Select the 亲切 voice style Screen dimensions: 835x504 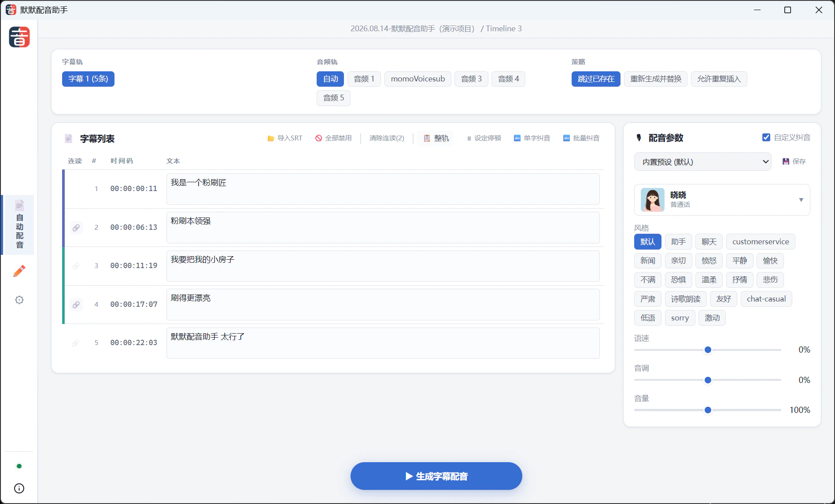[x=678, y=261]
